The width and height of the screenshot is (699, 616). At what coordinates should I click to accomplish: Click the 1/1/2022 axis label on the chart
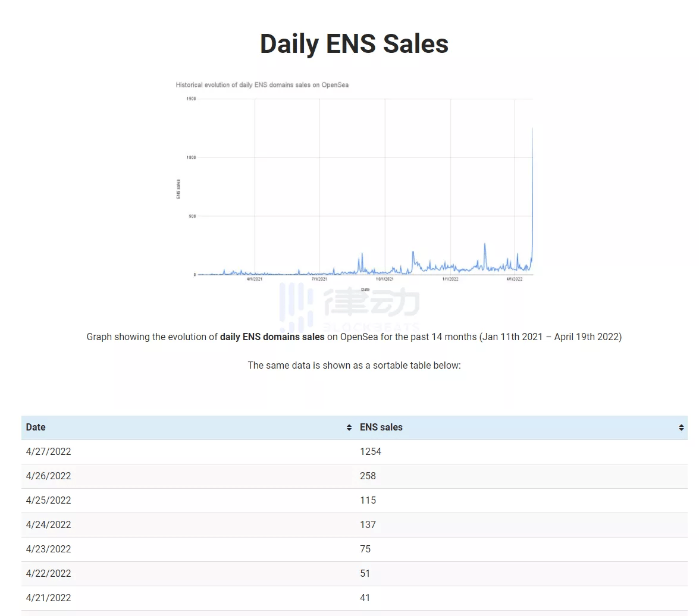450,278
